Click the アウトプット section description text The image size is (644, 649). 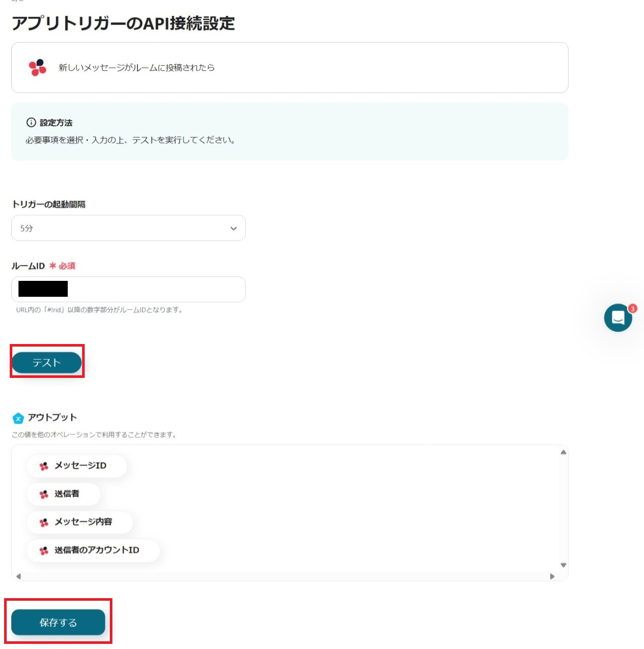point(94,434)
